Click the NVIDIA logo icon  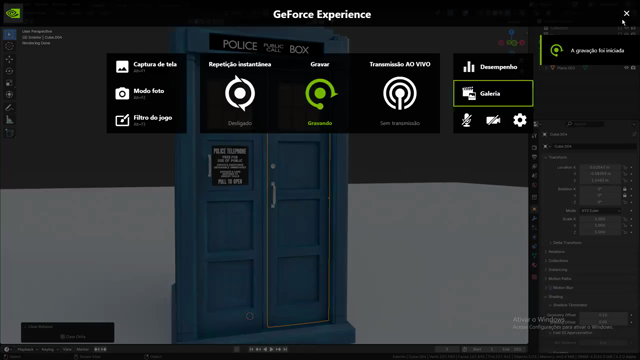(x=13, y=13)
